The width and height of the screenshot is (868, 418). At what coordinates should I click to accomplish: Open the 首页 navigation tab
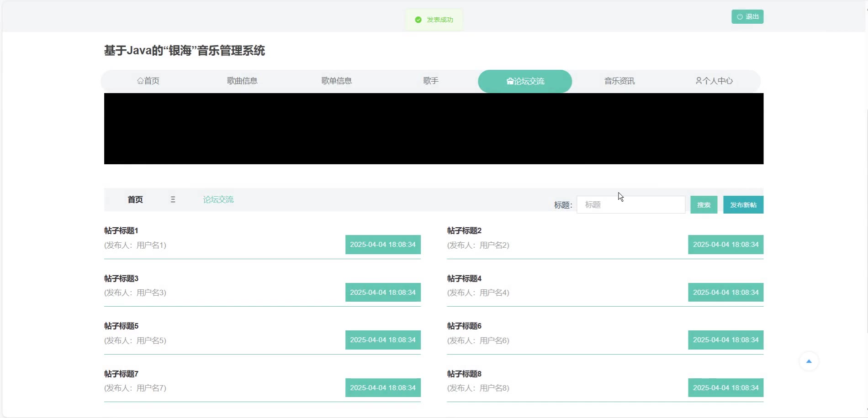tap(148, 81)
